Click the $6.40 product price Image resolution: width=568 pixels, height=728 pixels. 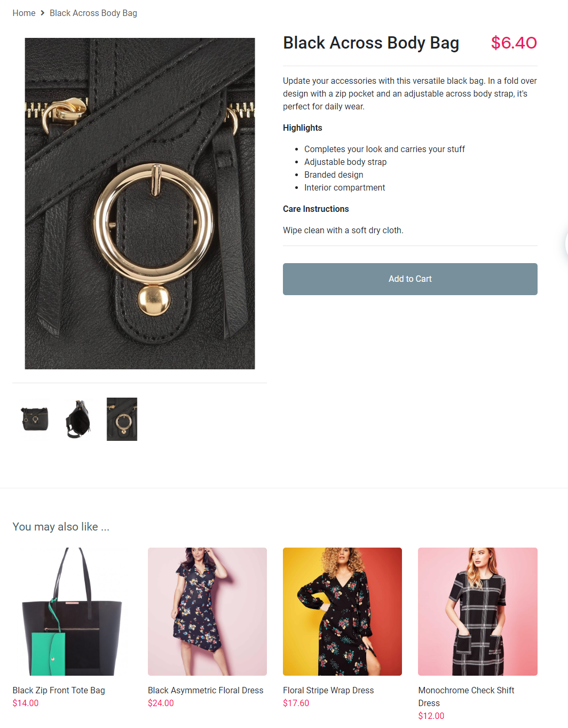coord(514,43)
